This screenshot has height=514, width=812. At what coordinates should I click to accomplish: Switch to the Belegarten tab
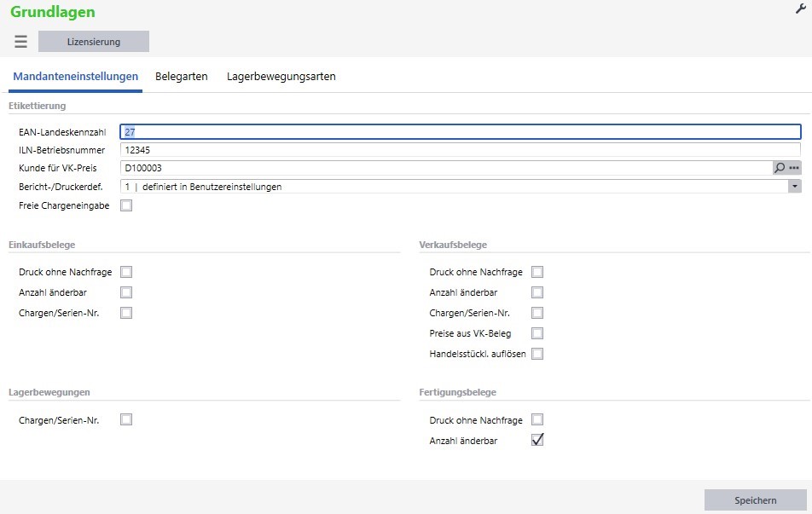tap(181, 77)
